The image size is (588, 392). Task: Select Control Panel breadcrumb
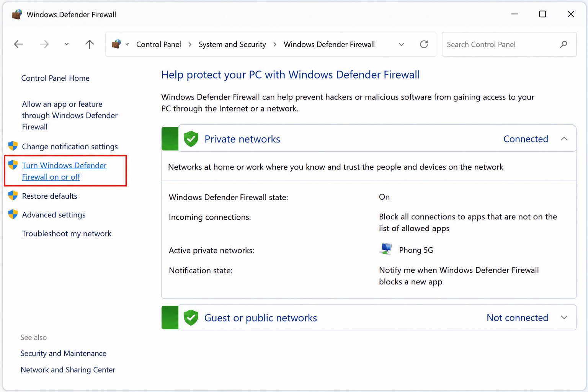(158, 44)
